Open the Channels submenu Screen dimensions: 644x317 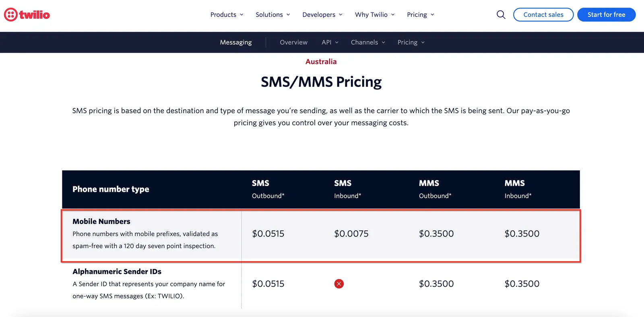point(368,42)
